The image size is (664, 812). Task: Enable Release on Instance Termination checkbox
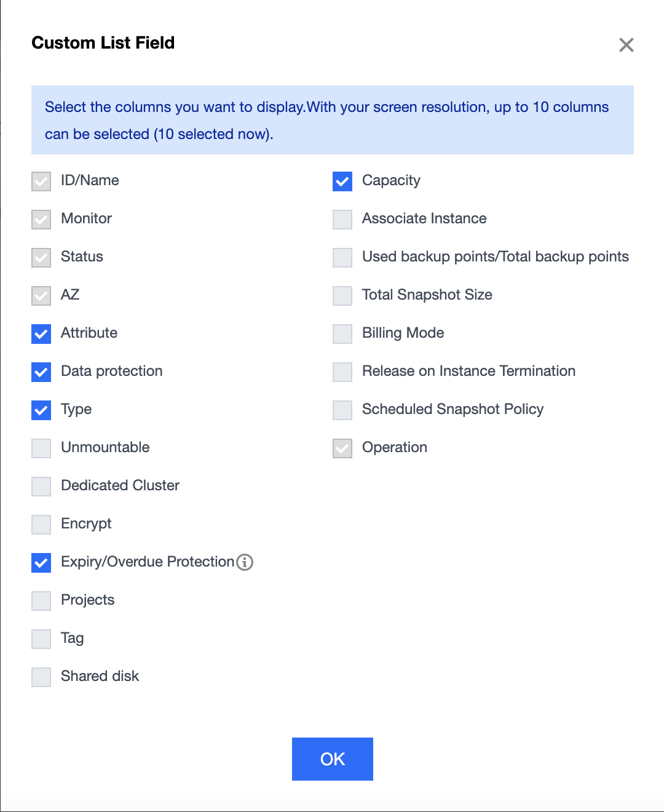pos(342,372)
